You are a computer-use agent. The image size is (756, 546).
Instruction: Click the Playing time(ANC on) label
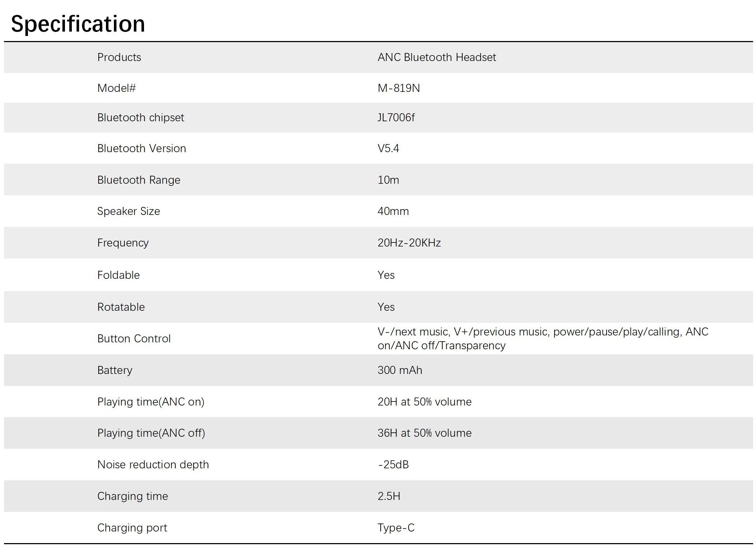click(151, 402)
